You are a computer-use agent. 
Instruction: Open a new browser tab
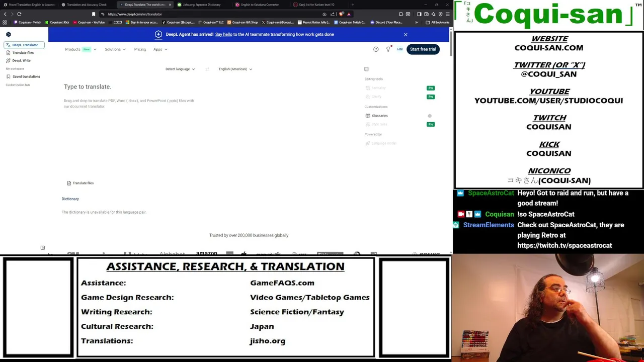click(353, 5)
